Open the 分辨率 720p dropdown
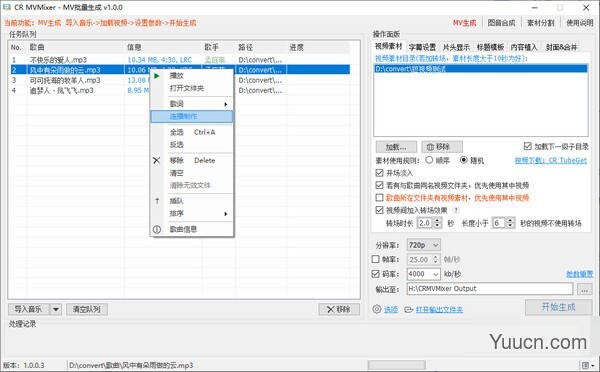 point(424,245)
